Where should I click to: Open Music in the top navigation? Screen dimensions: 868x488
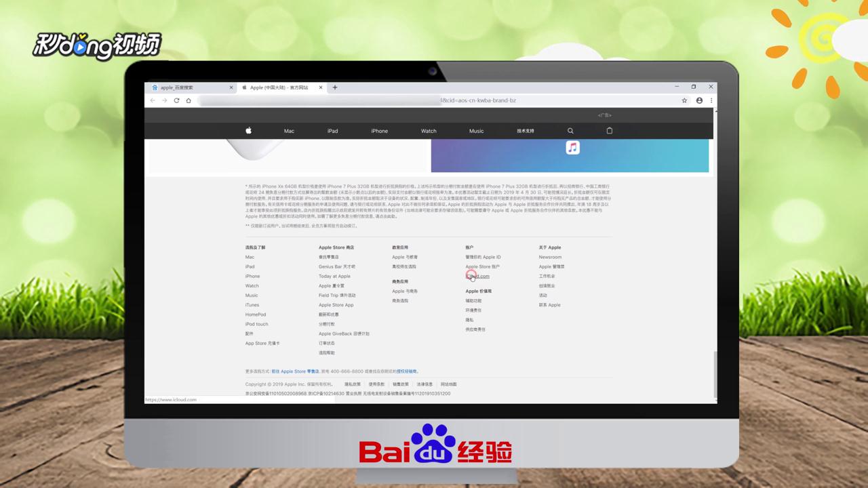point(476,131)
